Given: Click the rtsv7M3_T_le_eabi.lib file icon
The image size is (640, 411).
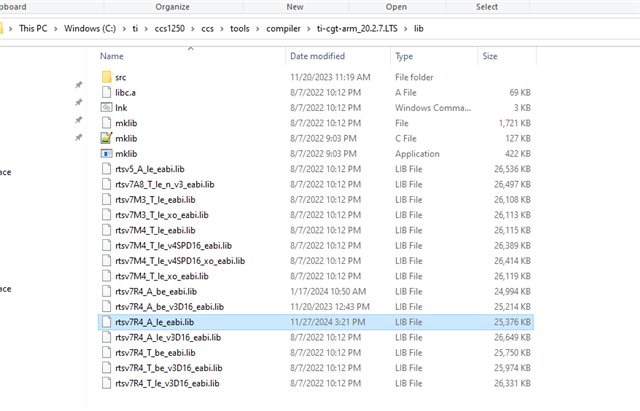Looking at the screenshot, I should [x=107, y=200].
